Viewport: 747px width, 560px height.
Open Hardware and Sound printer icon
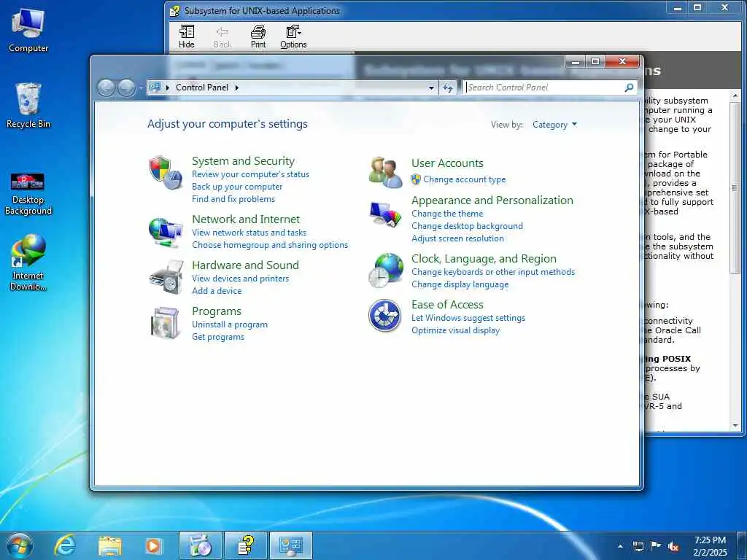[166, 277]
